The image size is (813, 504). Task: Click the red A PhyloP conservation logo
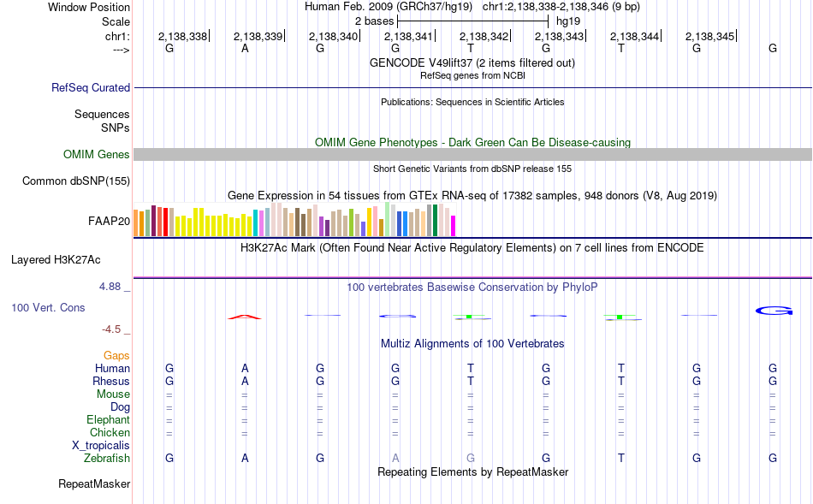[245, 317]
